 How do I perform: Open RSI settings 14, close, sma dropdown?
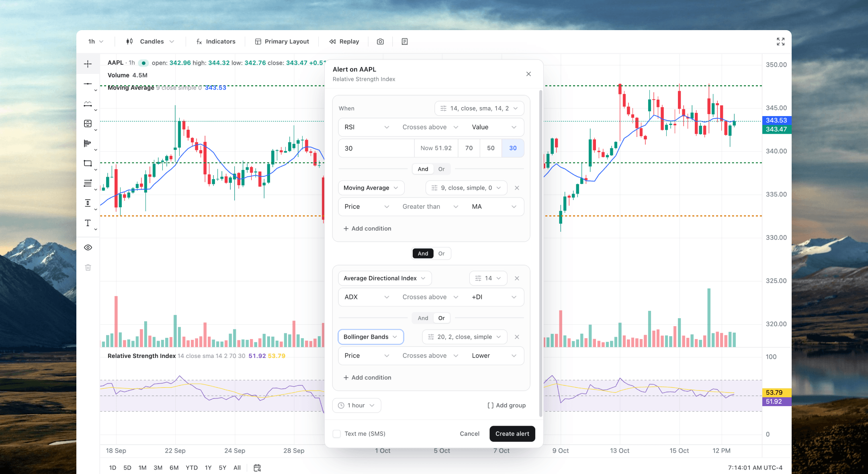(x=479, y=108)
